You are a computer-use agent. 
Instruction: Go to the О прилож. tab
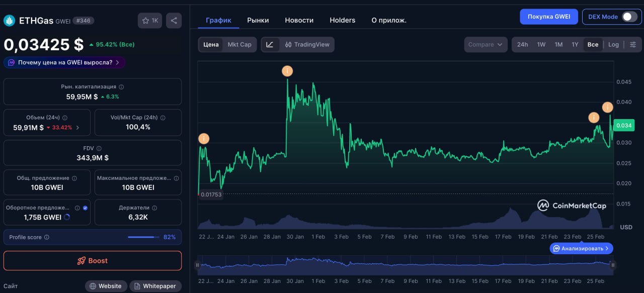(389, 20)
